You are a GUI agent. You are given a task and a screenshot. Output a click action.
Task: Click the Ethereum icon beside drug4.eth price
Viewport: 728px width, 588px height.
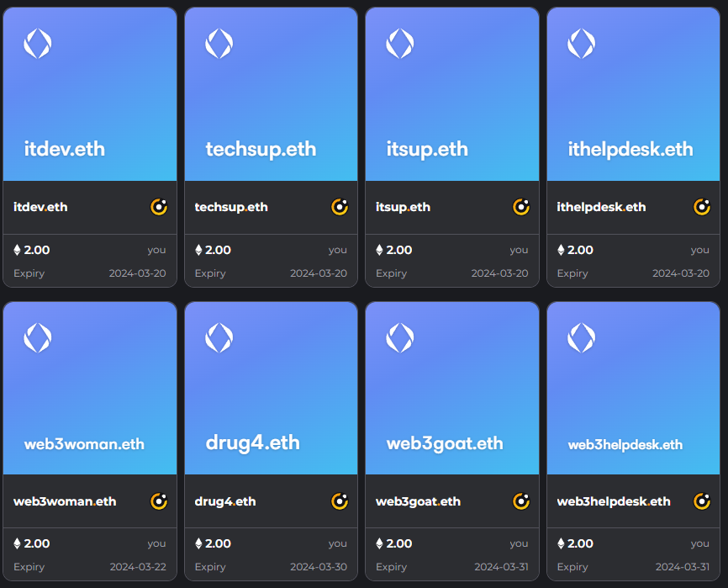coord(199,543)
